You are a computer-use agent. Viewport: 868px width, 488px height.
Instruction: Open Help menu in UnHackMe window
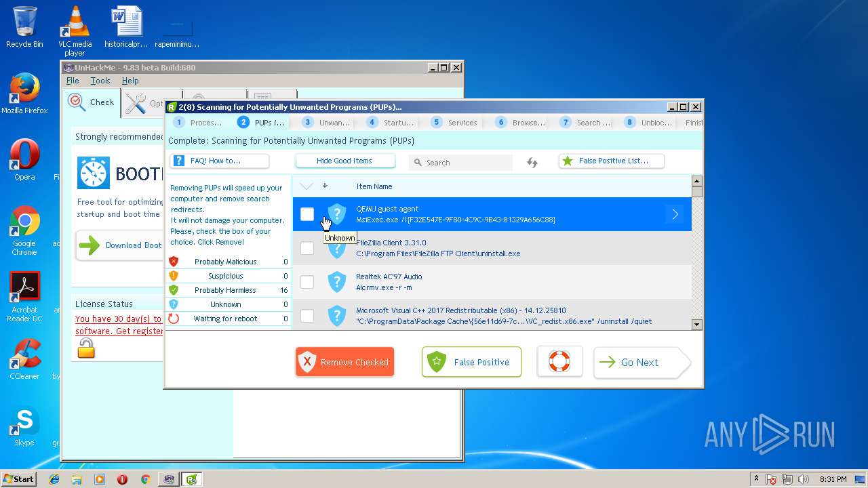pos(130,81)
